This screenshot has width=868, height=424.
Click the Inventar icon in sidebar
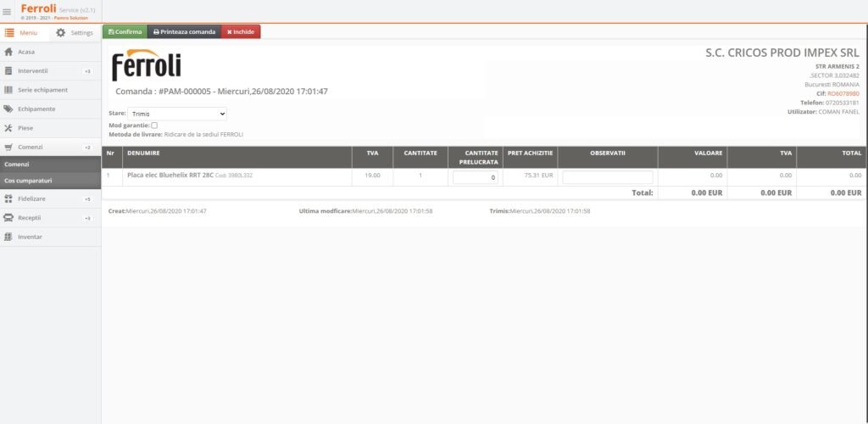8,237
